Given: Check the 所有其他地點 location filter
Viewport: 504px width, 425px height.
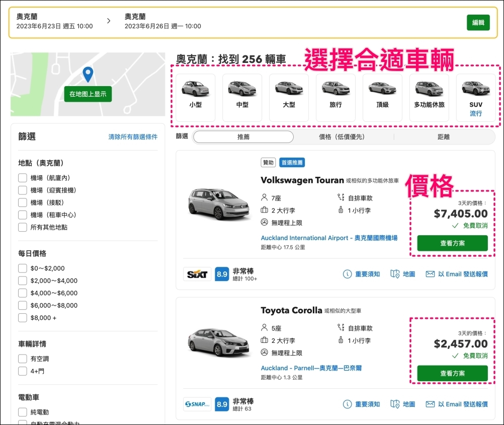Looking at the screenshot, I should pos(23,227).
